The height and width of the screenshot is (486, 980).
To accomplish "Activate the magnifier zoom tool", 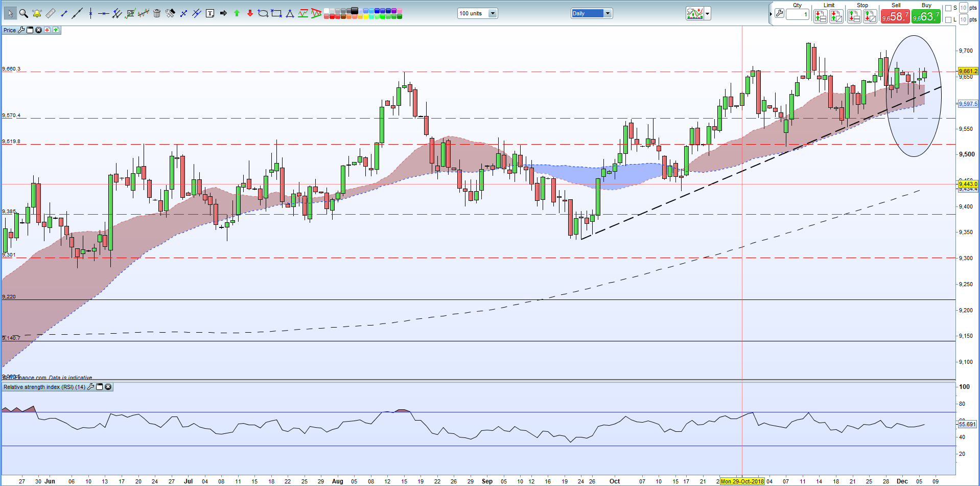I will click(24, 13).
